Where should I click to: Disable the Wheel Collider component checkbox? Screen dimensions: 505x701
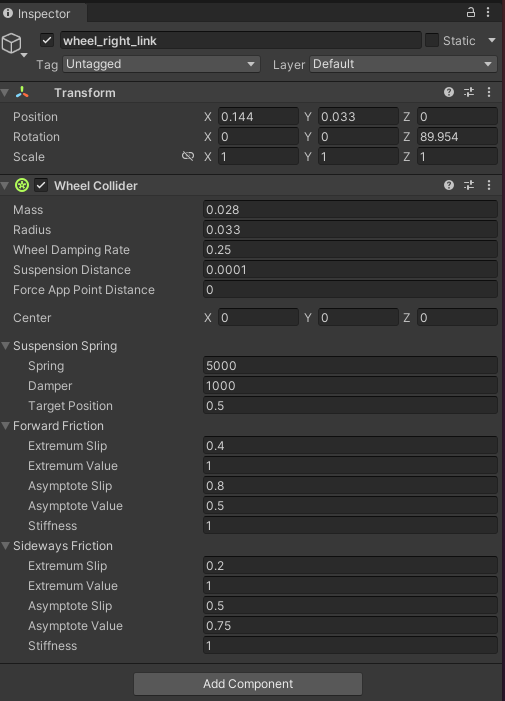pos(41,185)
